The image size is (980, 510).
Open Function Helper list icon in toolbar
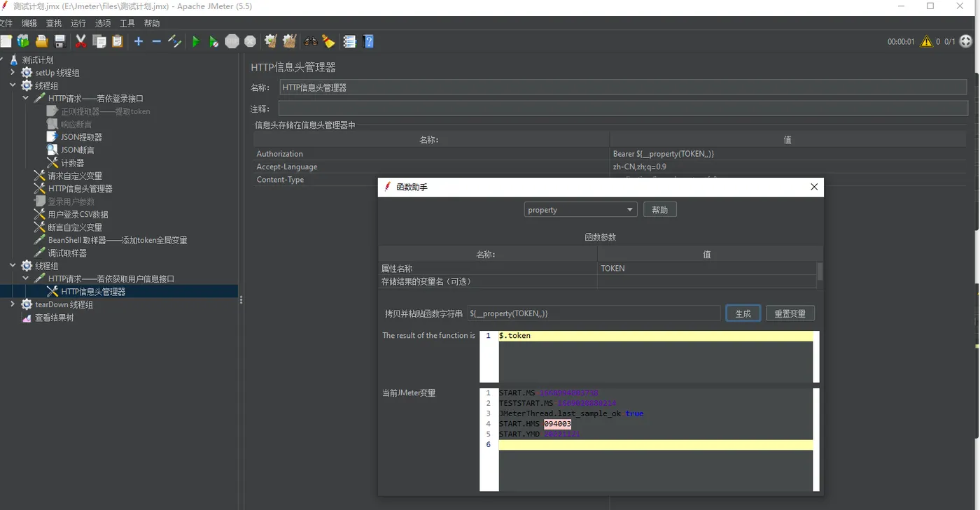pyautogui.click(x=349, y=41)
